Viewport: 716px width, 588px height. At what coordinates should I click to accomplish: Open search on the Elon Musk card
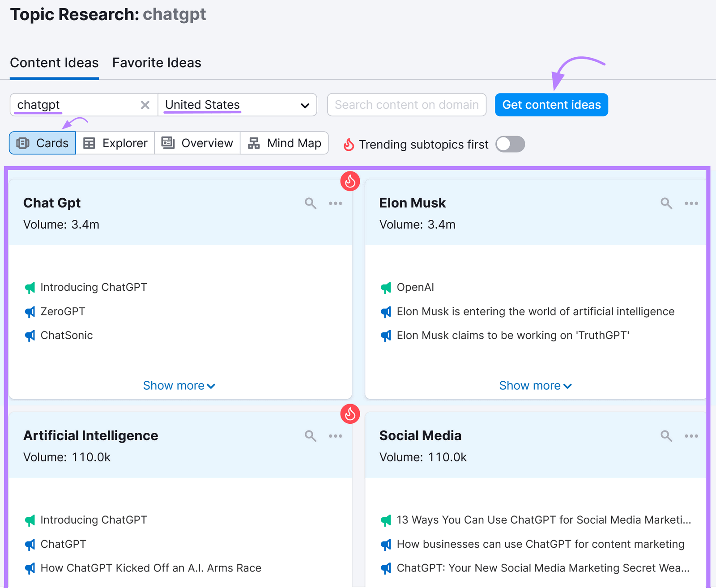coord(666,203)
